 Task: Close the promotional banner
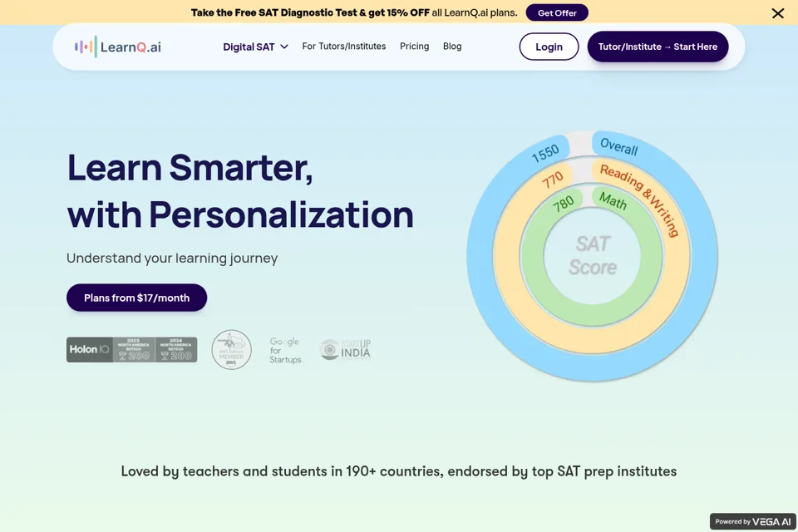pos(778,13)
